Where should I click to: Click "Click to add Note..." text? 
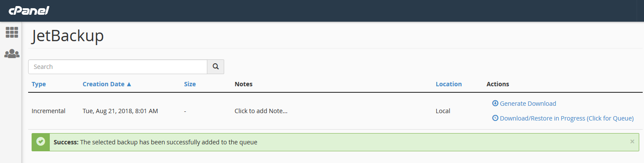[x=261, y=111]
